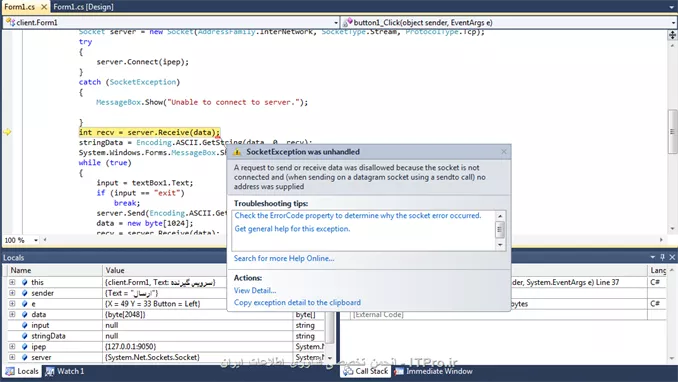Viewport: 678px width, 382px height.
Task: Expand the 'ipep' variable in Locals
Action: 12,347
